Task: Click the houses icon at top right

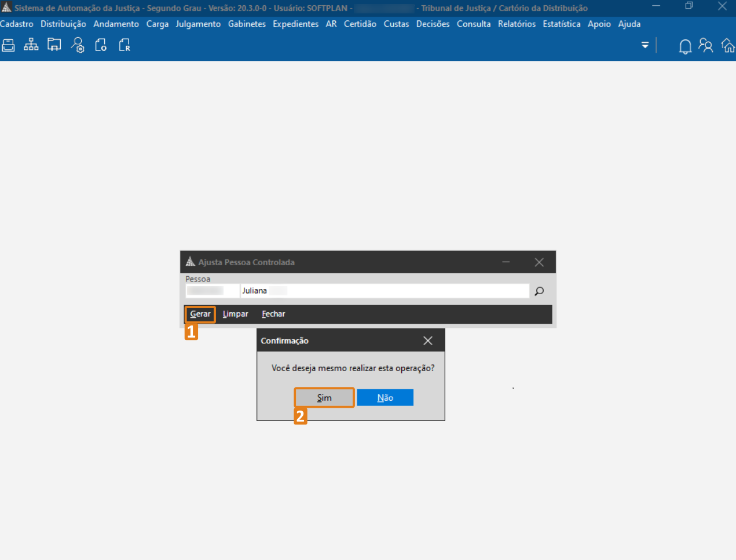Action: (728, 46)
